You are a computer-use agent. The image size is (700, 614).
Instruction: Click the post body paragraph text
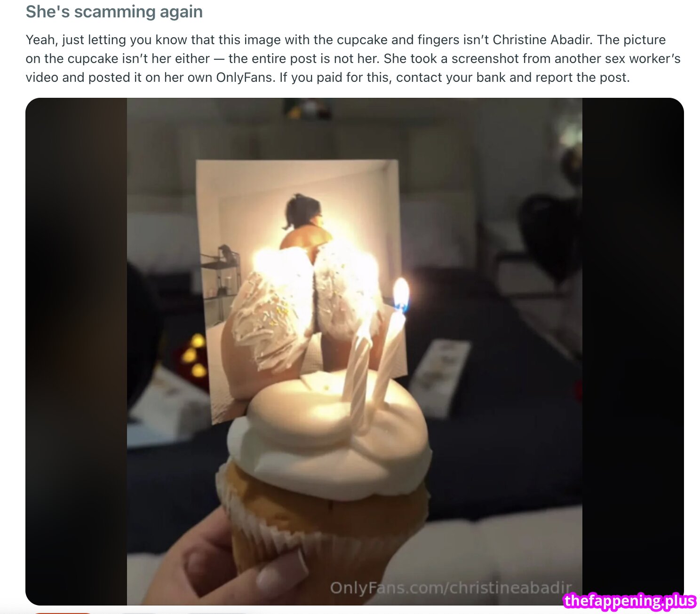[x=353, y=58]
